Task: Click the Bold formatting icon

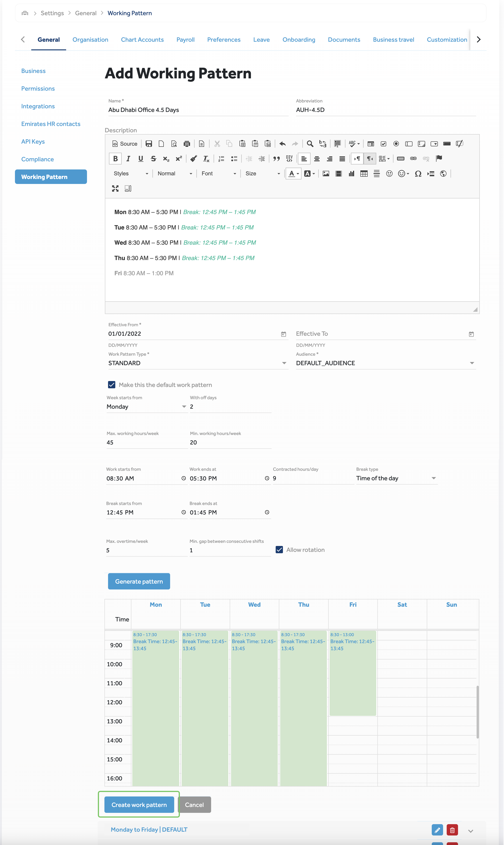Action: tap(115, 159)
